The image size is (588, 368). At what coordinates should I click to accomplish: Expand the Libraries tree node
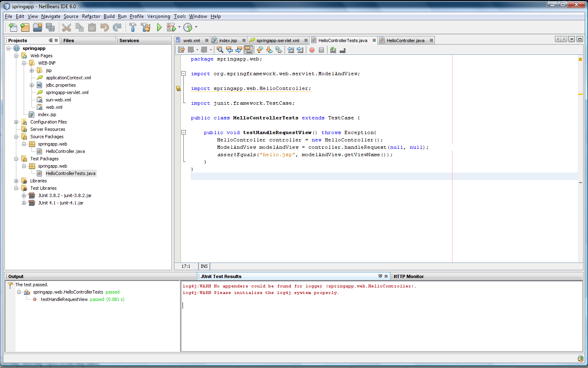click(16, 181)
